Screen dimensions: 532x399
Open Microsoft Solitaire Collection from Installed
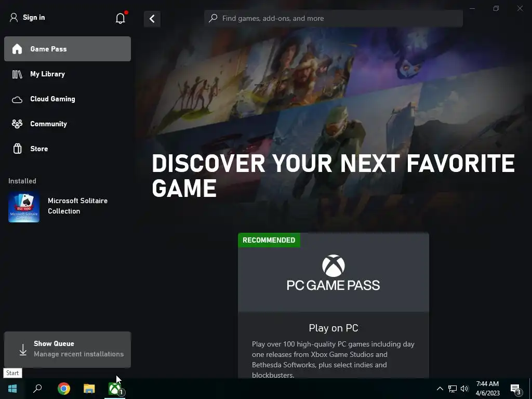click(x=68, y=206)
